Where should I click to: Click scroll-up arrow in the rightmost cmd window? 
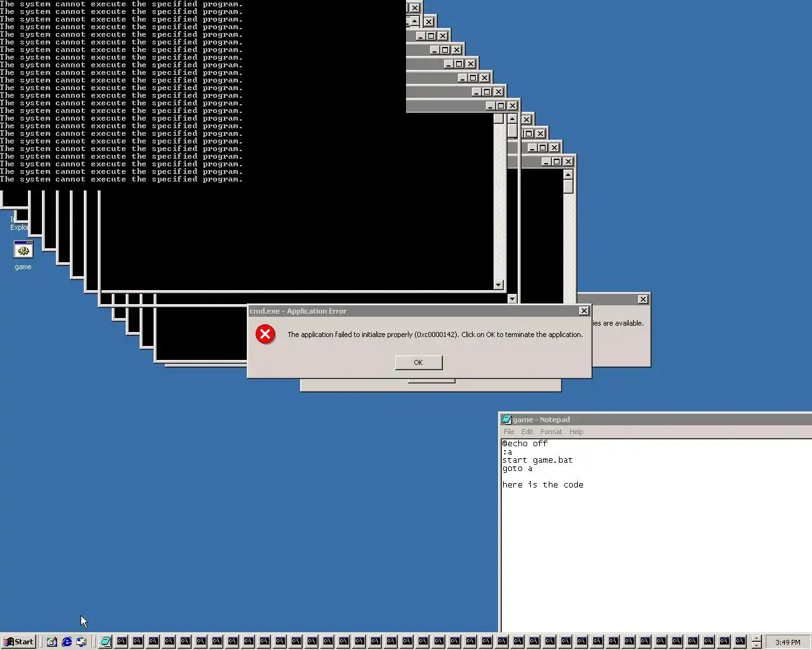pyautogui.click(x=568, y=174)
